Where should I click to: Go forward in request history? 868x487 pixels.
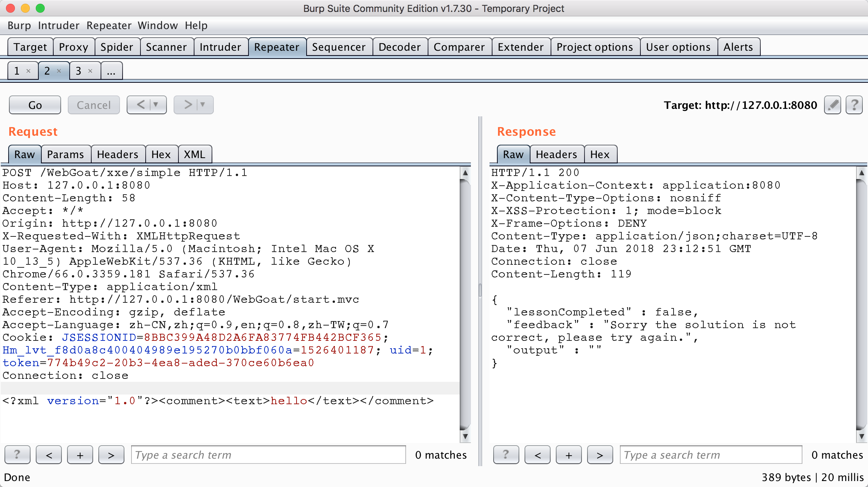click(x=188, y=105)
